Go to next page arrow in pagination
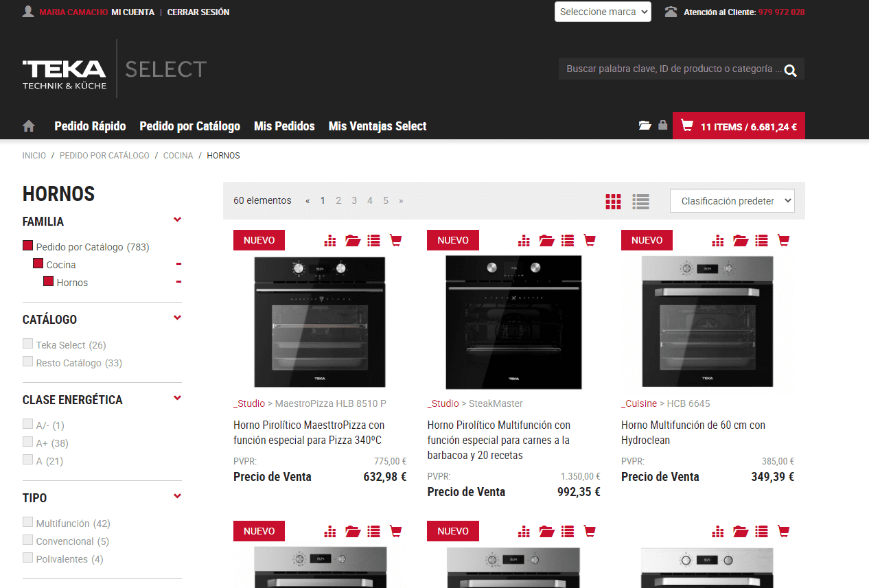 [401, 201]
